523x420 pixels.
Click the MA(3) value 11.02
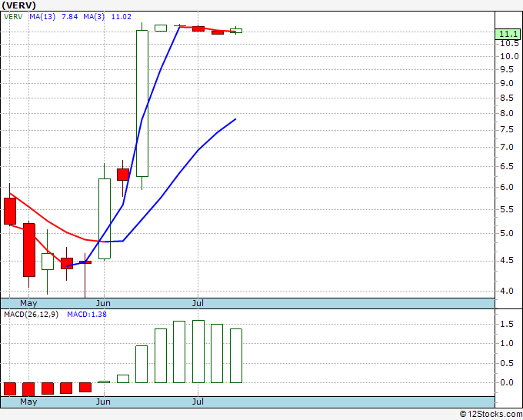click(121, 17)
